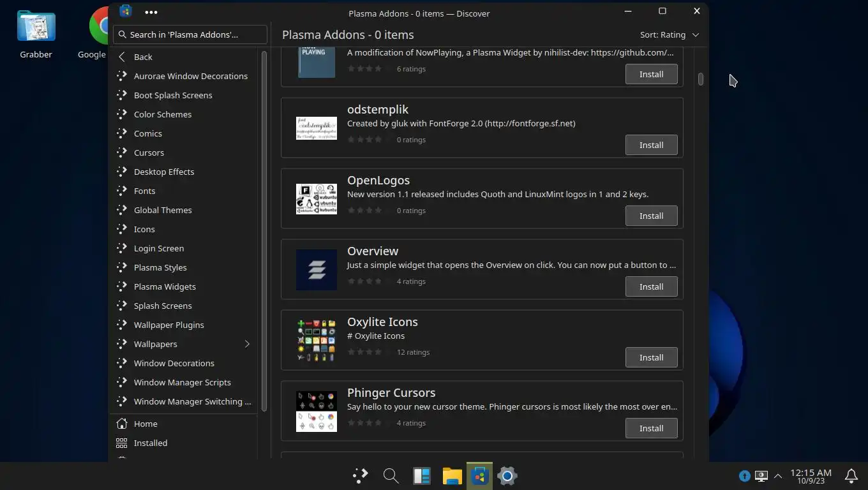Click the Oxylite Icons star rating

click(369, 352)
